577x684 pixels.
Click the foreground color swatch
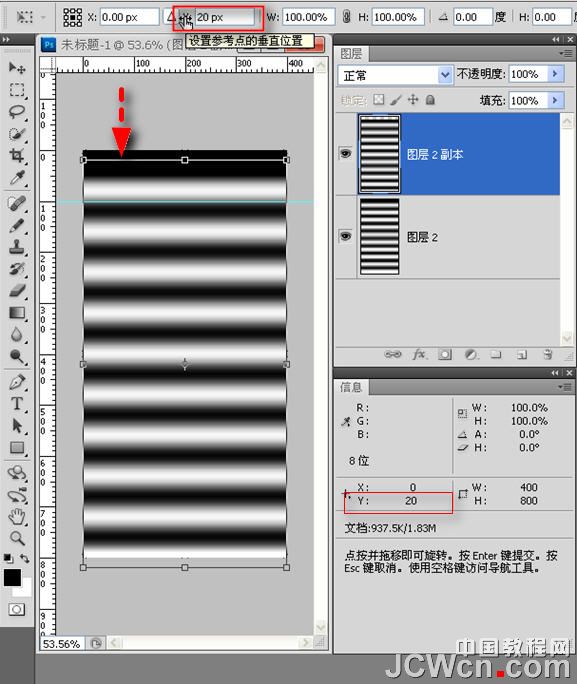pyautogui.click(x=12, y=578)
